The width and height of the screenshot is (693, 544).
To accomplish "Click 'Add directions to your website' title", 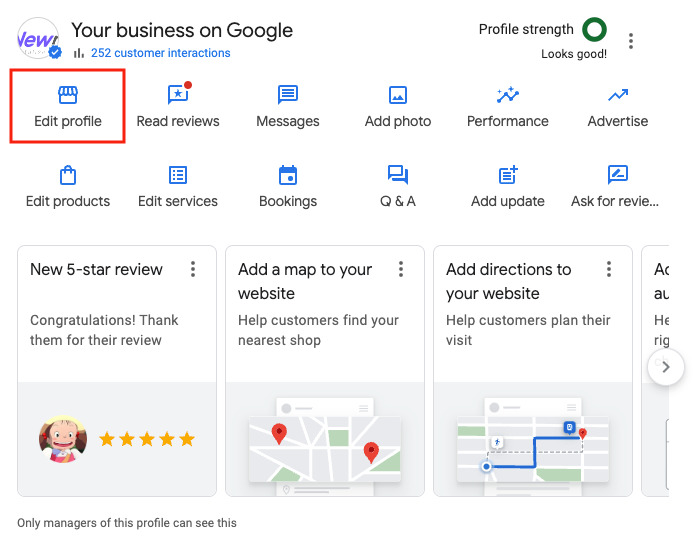I will click(509, 281).
